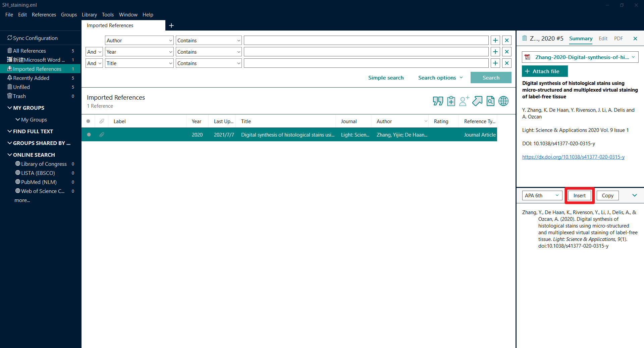Toggle read status dot of Zhang reference
644x348 pixels.
(x=89, y=135)
